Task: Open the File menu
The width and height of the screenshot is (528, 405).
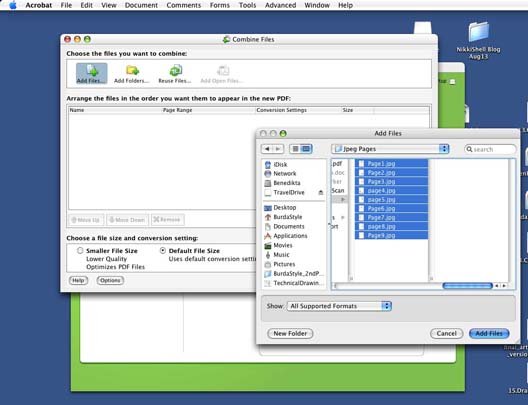Action: pos(66,5)
